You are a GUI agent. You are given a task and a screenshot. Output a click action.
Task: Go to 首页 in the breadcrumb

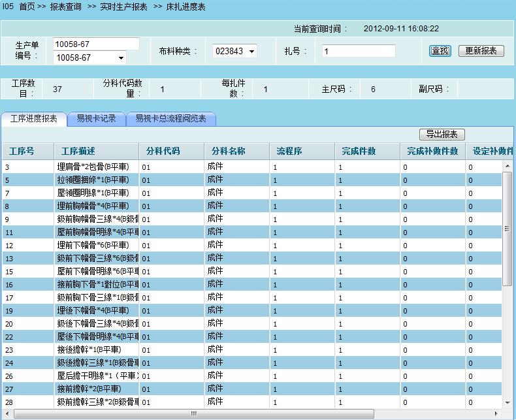pyautogui.click(x=27, y=7)
